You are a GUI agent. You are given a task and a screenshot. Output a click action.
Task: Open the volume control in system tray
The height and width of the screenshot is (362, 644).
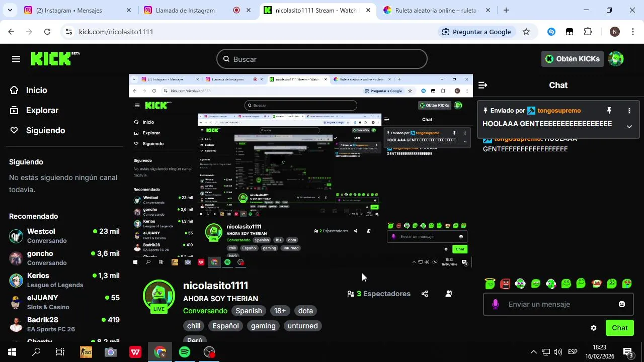pos(558,352)
